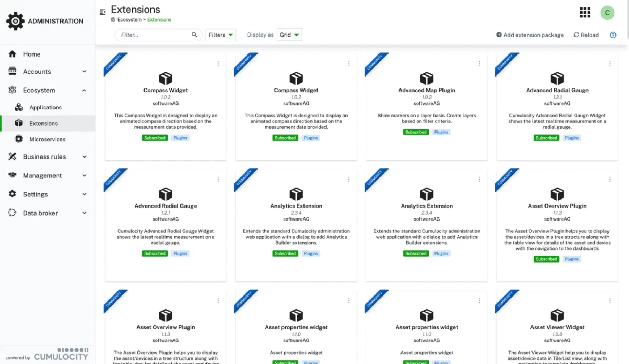Open the Display as Grid dropdown
Image resolution: width=629 pixels, height=364 pixels.
[289, 35]
